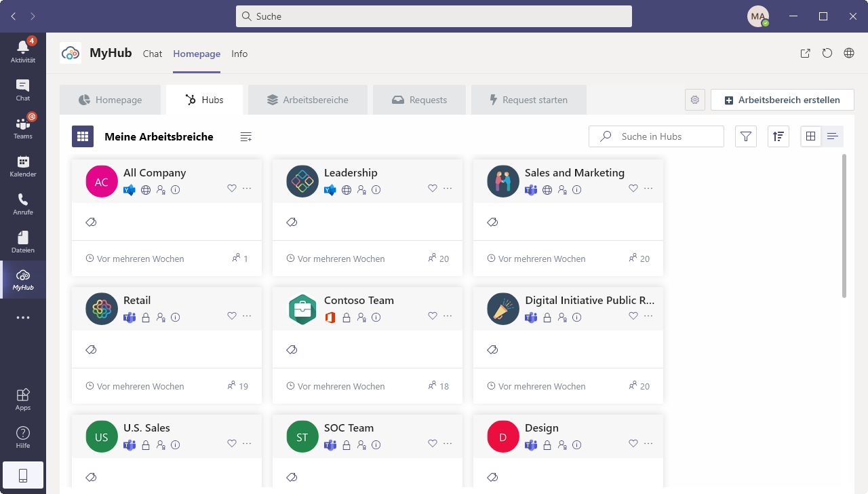Click the info icon on Contoso Team card
The height and width of the screenshot is (494, 868).
(376, 317)
